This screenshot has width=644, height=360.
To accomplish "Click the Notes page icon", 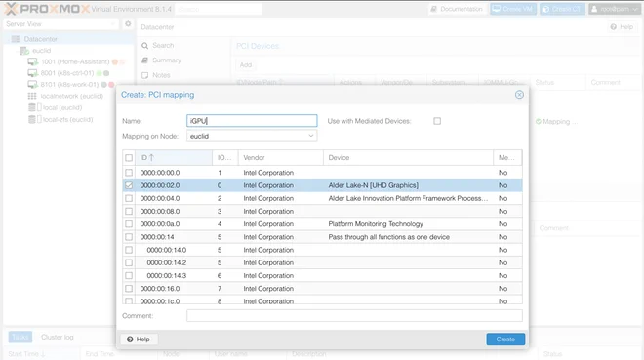I will tap(145, 75).
